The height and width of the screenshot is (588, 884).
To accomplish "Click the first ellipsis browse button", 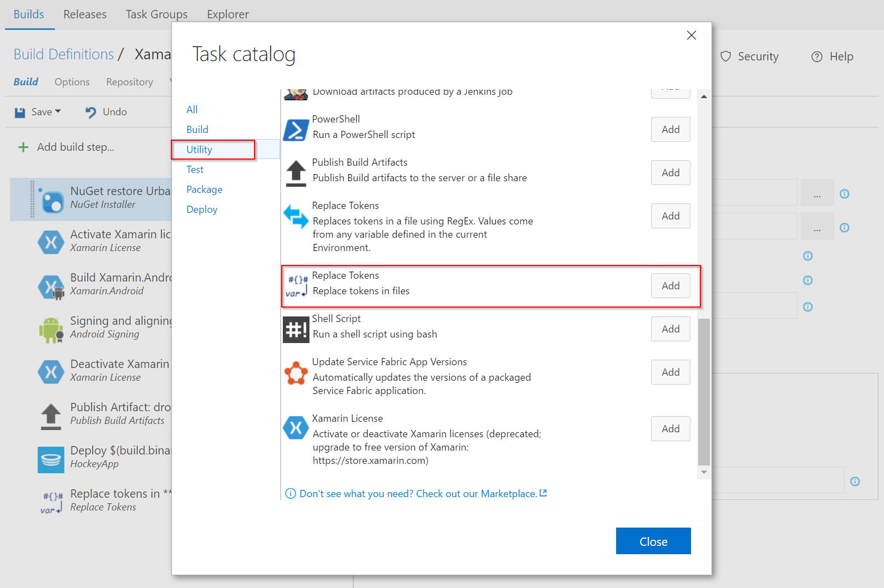I will pos(817,193).
